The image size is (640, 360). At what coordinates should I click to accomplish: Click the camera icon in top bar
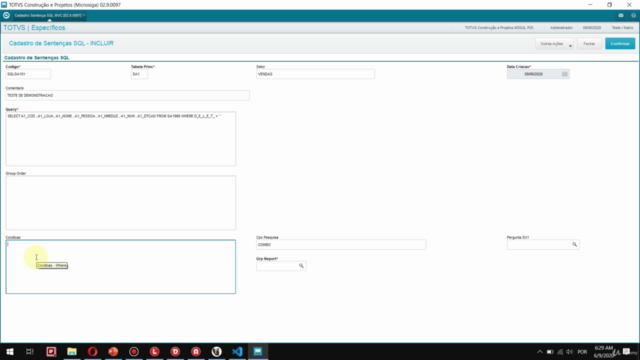coord(621,16)
